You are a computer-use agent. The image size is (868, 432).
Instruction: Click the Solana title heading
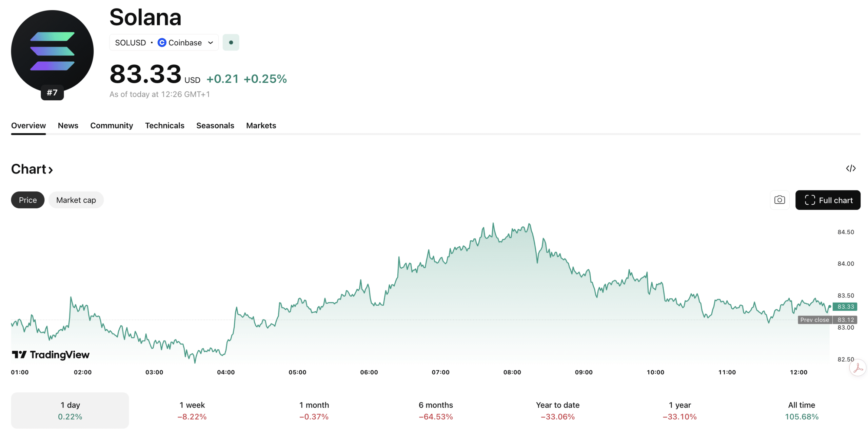click(145, 17)
